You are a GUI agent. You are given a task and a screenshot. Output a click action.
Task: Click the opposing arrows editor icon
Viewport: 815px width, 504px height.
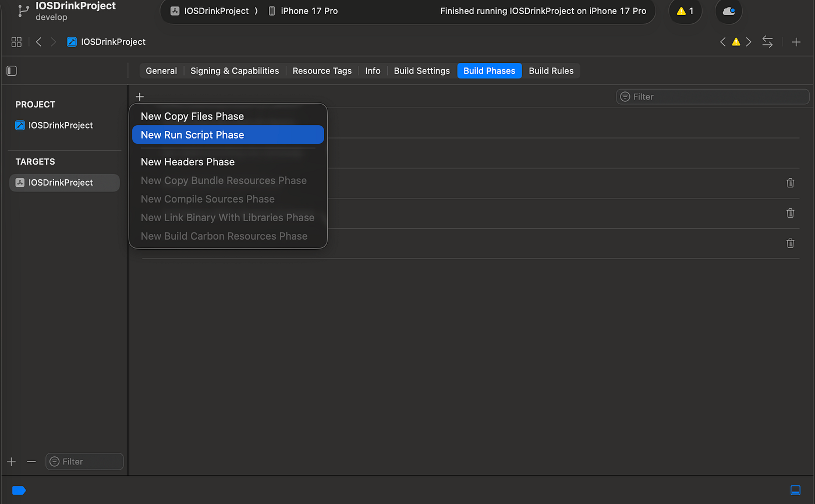coord(768,42)
